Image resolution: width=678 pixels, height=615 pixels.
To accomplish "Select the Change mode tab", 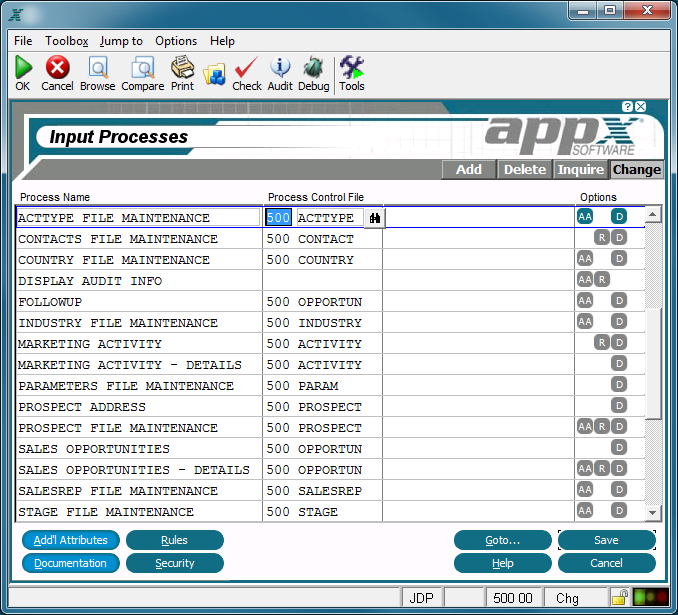I will pos(636,169).
